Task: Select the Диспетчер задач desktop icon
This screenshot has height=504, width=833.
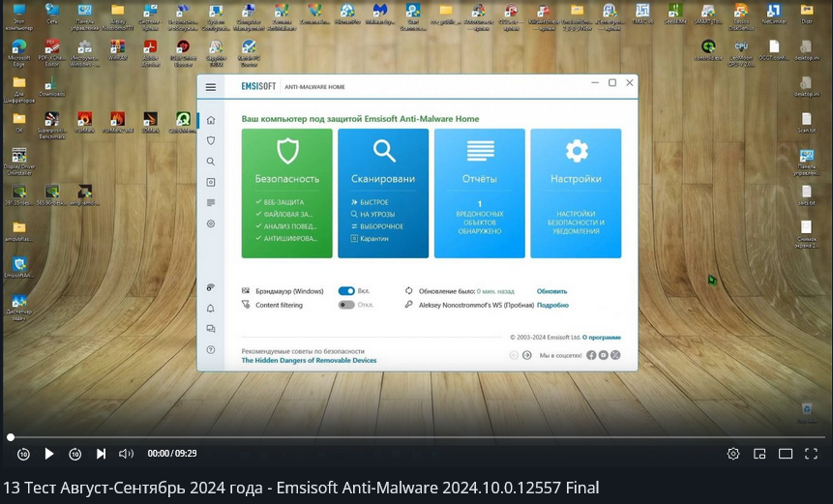Action: click(x=19, y=308)
